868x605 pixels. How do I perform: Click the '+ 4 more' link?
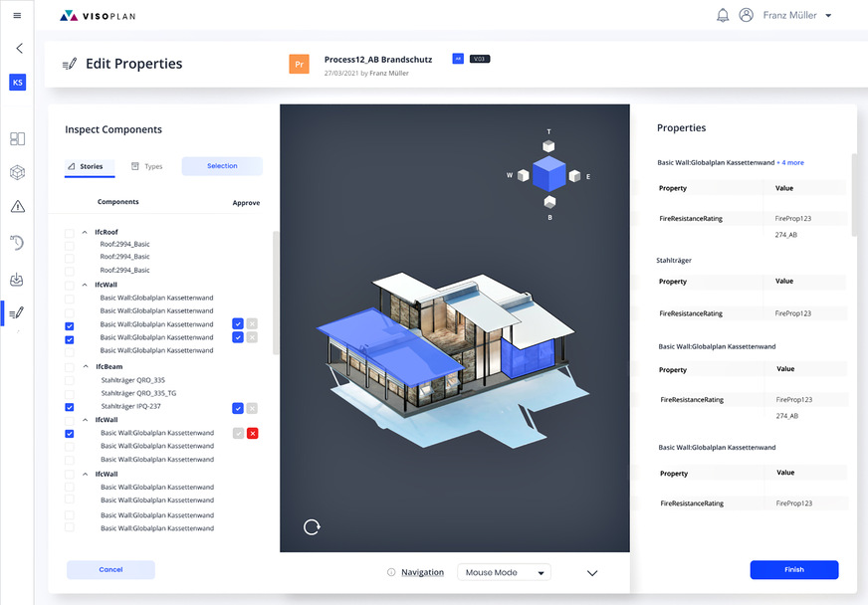coord(790,162)
